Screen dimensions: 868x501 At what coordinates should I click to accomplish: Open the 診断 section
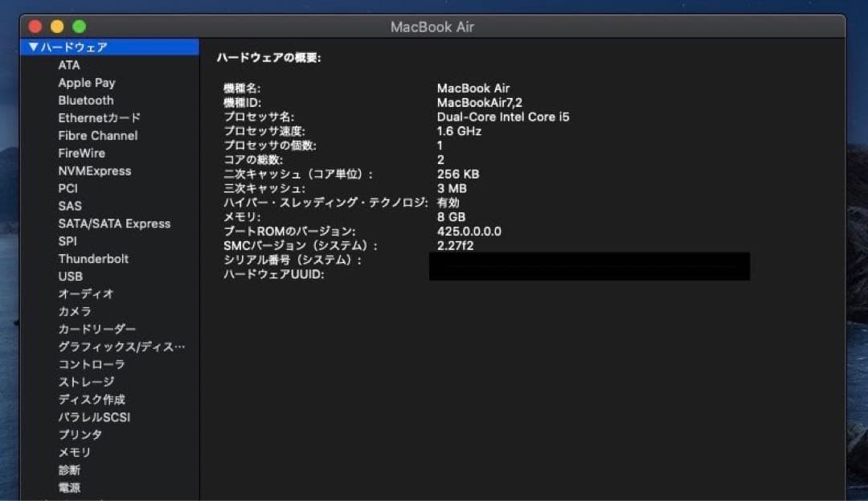[x=69, y=470]
